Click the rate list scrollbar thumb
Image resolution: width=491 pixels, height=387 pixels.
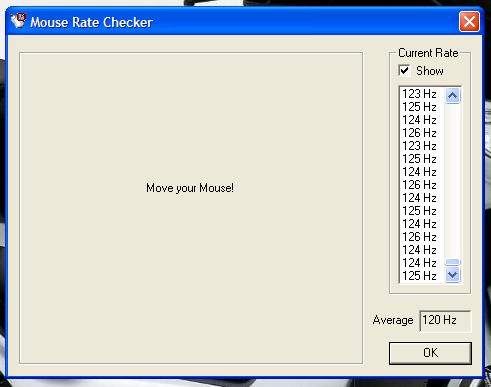pos(452,262)
